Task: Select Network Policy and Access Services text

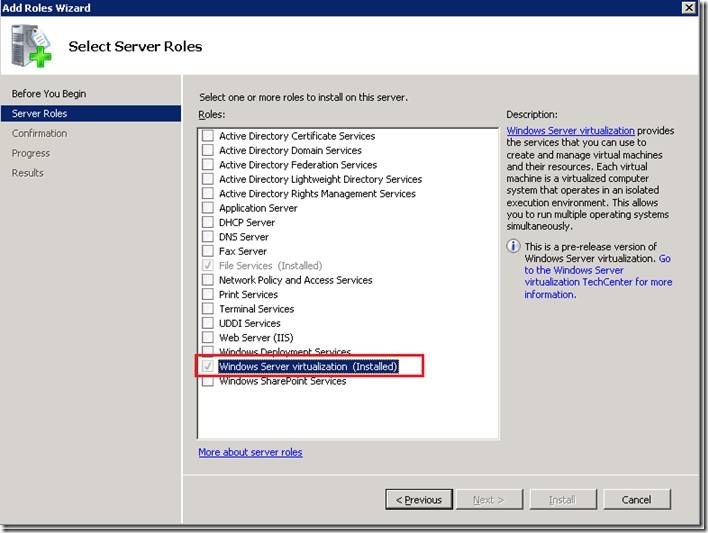Action: pyautogui.click(x=296, y=280)
